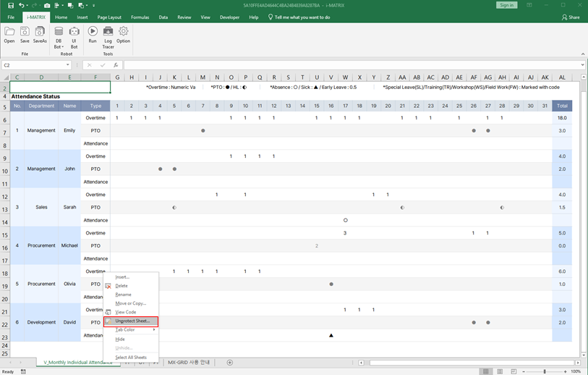This screenshot has width=588, height=375.
Task: Run the bot with the Run icon
Action: [93, 33]
